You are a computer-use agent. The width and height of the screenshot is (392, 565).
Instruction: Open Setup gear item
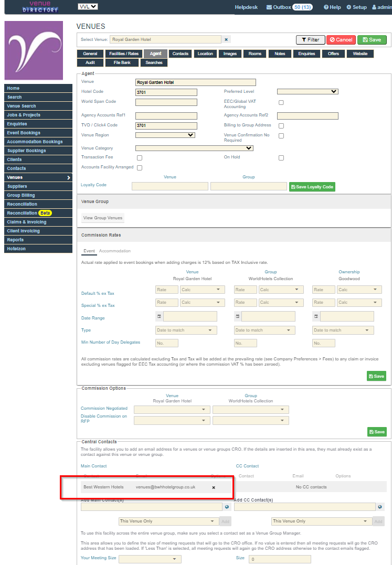click(356, 7)
